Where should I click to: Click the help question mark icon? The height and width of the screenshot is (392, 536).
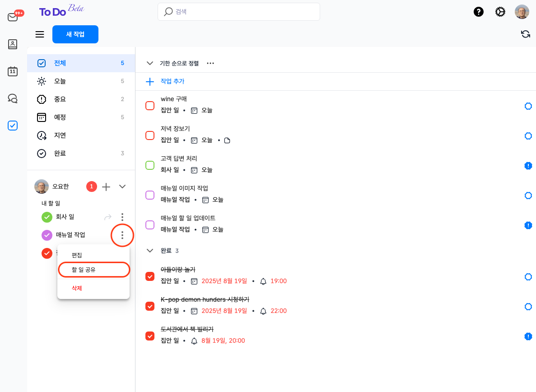[479, 12]
